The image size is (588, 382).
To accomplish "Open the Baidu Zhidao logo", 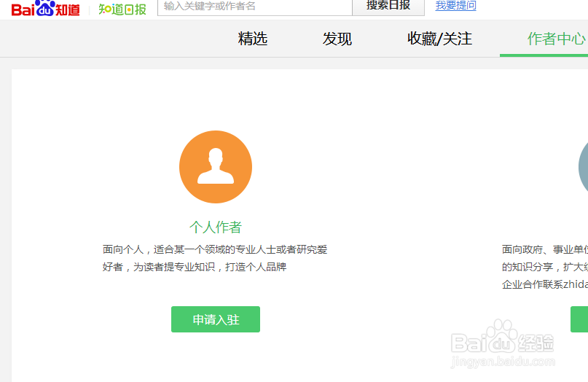I will coord(45,8).
